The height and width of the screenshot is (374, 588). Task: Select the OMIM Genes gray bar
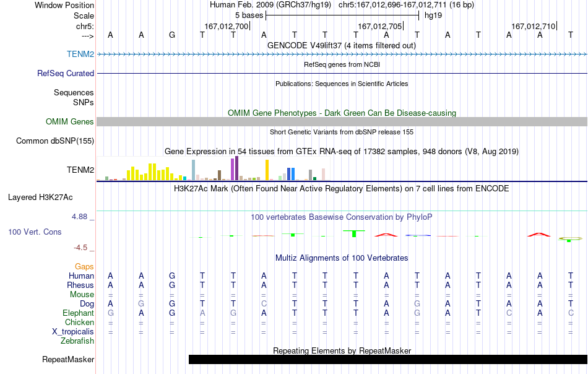pos(342,121)
